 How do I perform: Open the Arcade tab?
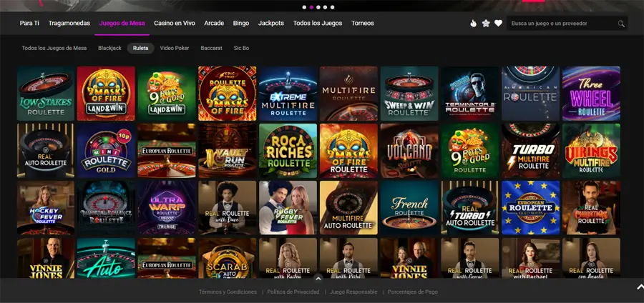point(214,24)
